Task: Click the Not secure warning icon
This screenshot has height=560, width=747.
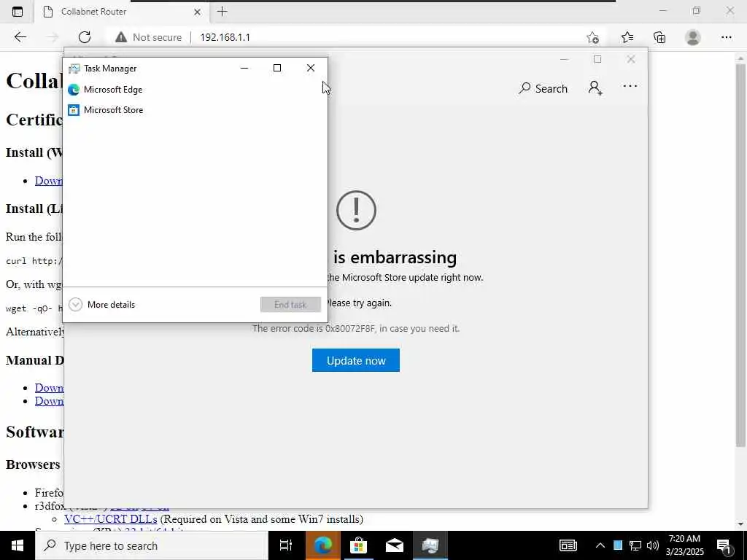Action: coord(121,37)
